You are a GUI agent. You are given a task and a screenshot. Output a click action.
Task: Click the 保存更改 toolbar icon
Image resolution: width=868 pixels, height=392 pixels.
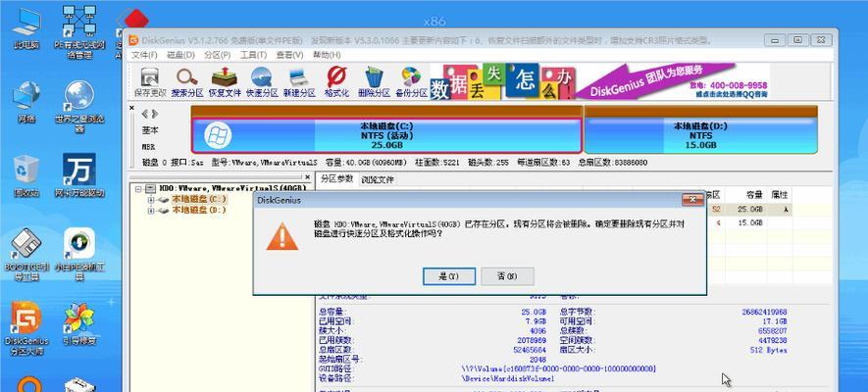click(149, 83)
